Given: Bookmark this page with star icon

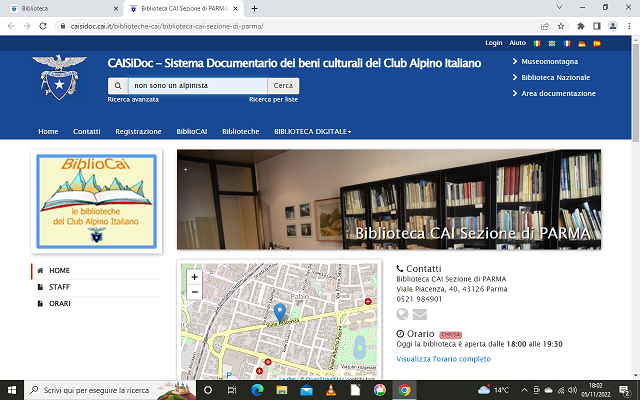Looking at the screenshot, I should [561, 26].
